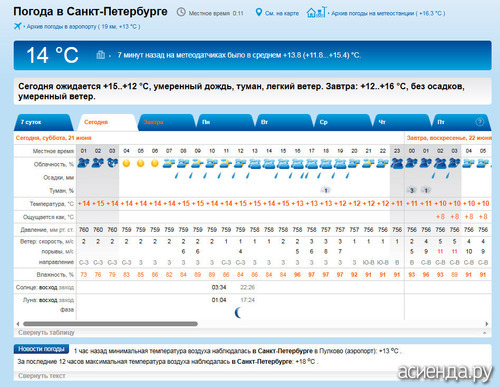
Task: Click the clock icon beside local time
Action: pyautogui.click(x=181, y=12)
